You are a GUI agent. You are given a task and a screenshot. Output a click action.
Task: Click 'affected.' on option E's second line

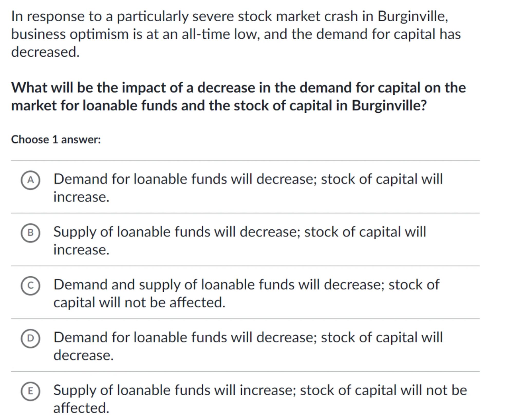[x=81, y=408]
